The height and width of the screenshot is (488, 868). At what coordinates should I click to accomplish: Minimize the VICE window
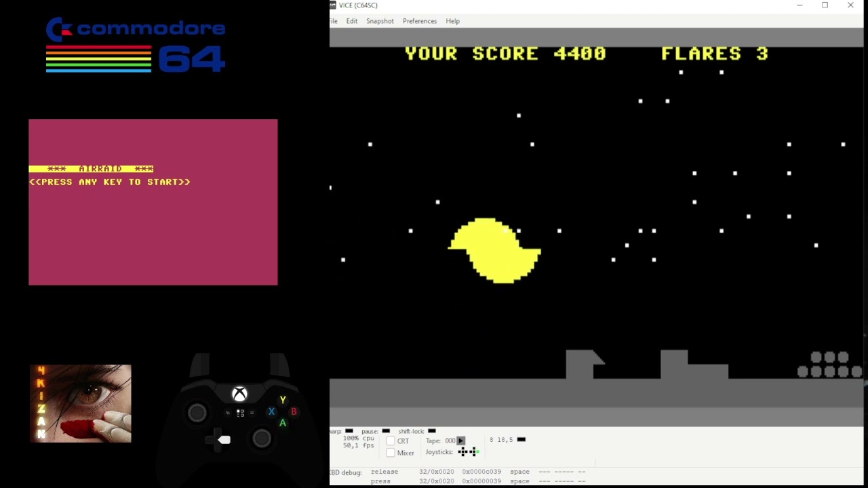pos(800,5)
